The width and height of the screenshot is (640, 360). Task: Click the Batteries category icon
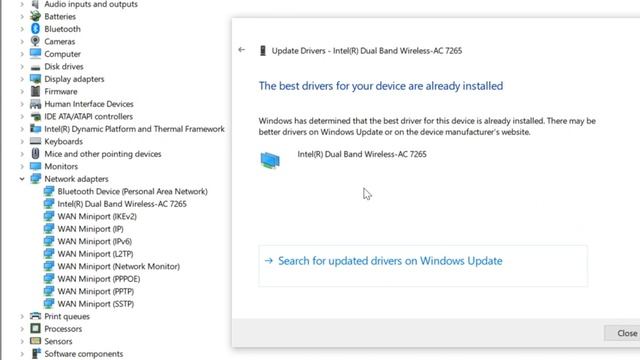point(36,16)
